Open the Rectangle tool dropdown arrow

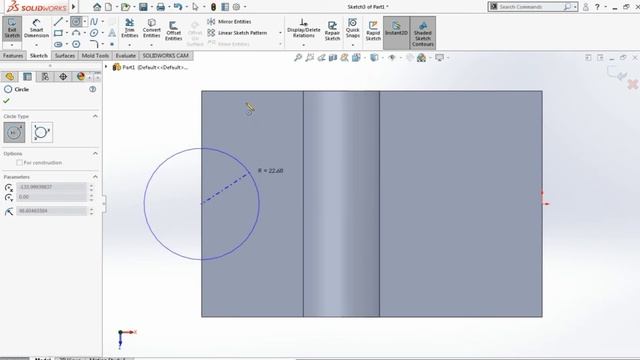click(x=67, y=33)
